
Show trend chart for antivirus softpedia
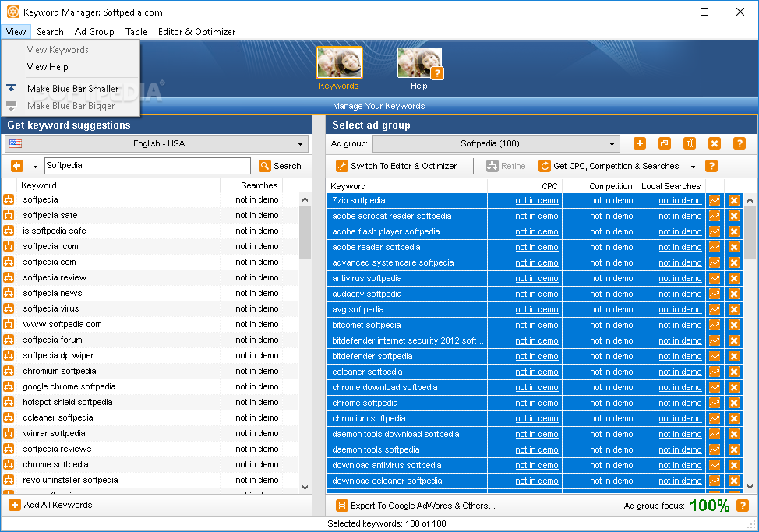tap(715, 278)
